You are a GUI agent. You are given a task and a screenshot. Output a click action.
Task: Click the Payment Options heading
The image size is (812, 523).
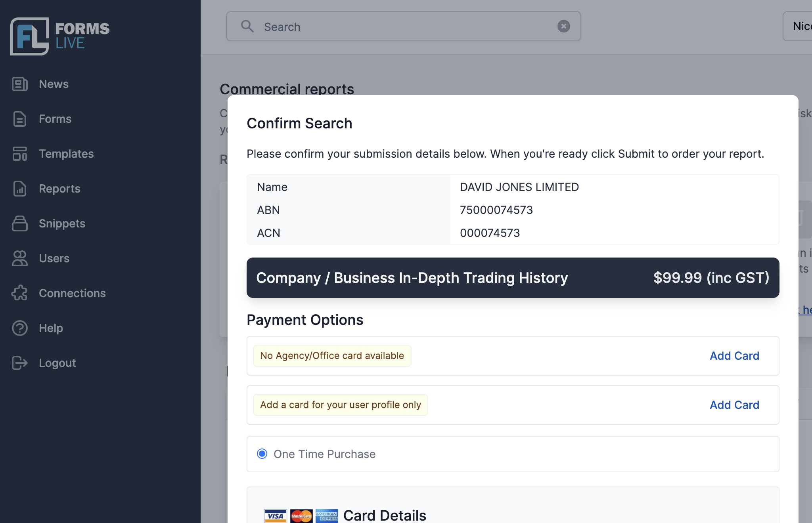click(305, 320)
